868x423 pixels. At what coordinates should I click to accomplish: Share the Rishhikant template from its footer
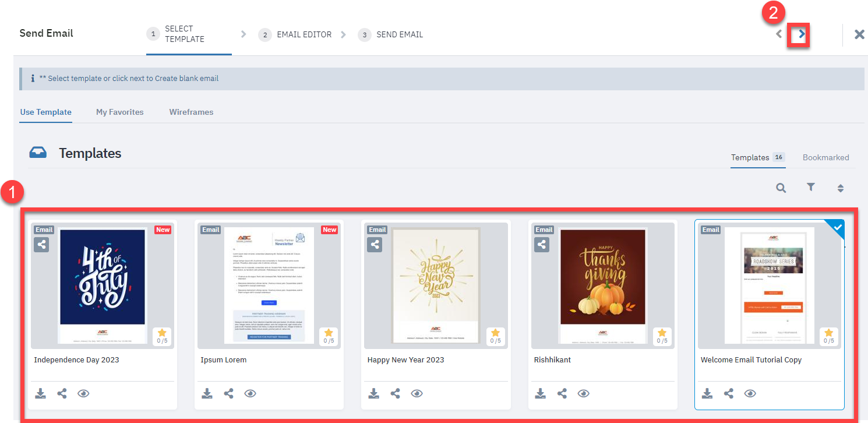click(x=562, y=393)
